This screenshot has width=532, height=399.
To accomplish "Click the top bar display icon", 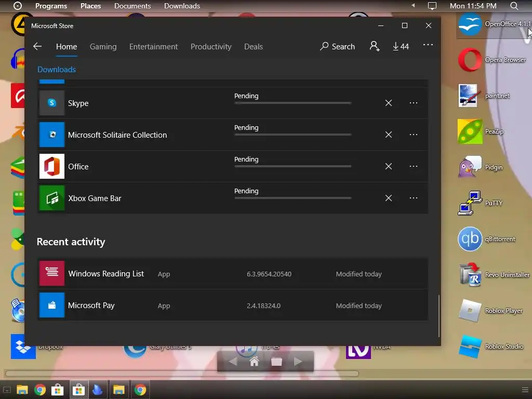I will [x=432, y=6].
